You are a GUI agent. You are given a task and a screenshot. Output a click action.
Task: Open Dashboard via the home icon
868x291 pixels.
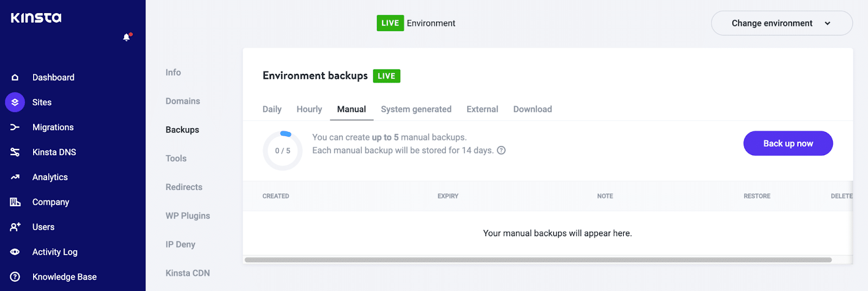(x=15, y=78)
